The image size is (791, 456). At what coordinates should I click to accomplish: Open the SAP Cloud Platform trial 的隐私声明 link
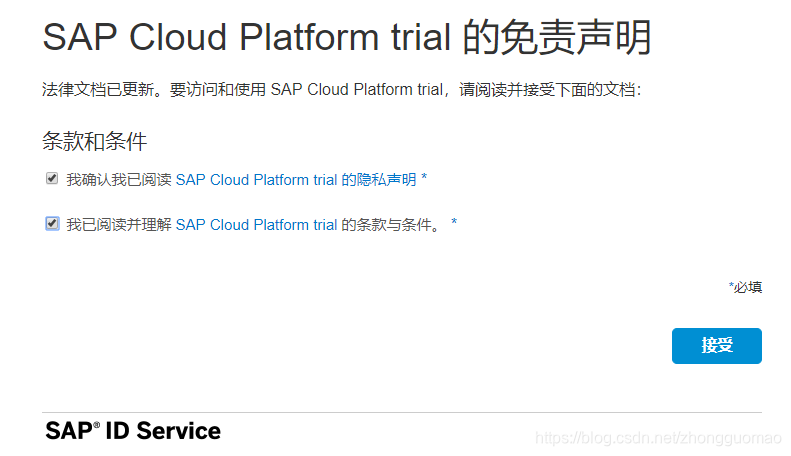point(296,180)
